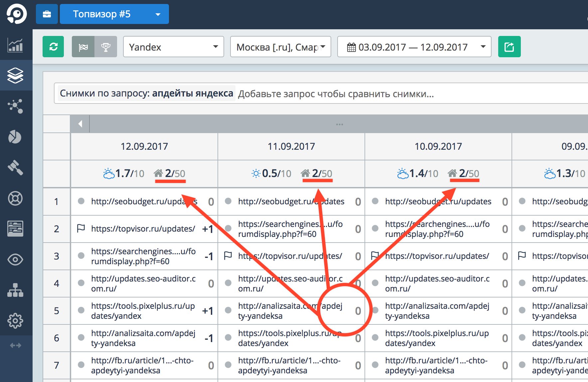
Task: Click the cloudy weather icon for 10.09.2017
Action: click(402, 173)
